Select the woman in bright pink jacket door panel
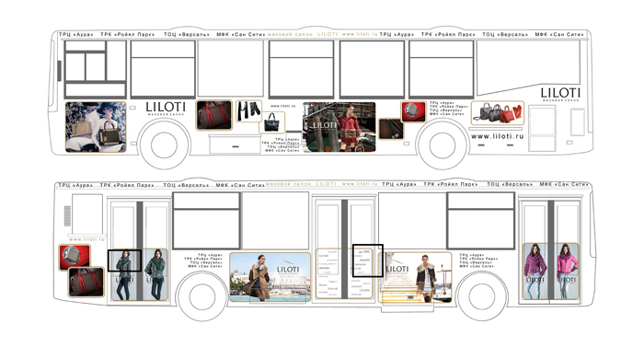This screenshot has width=644, height=347. (x=567, y=271)
